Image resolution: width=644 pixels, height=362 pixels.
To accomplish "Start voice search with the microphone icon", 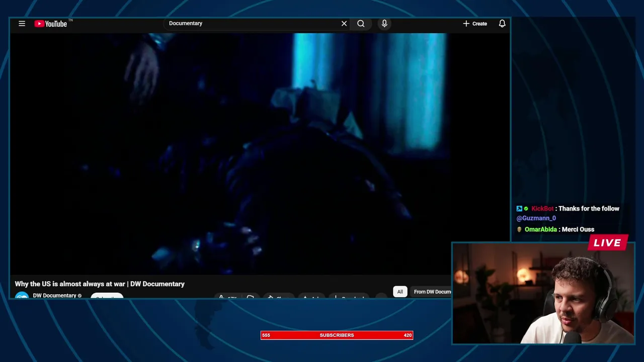I will click(384, 24).
